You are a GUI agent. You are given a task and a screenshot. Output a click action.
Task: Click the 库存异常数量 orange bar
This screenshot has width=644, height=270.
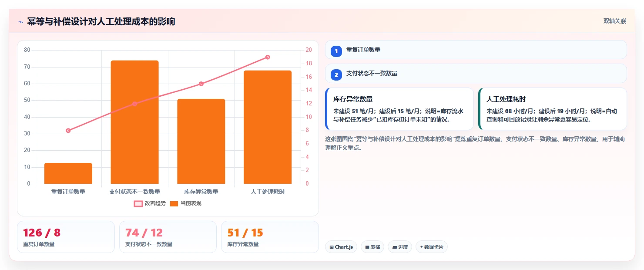[201, 141]
